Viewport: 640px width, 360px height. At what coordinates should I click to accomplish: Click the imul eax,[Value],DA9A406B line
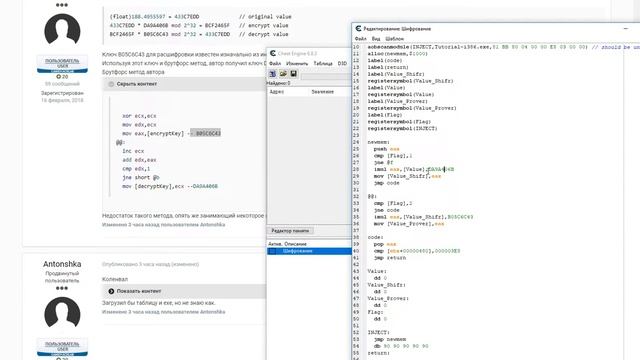pyautogui.click(x=414, y=169)
